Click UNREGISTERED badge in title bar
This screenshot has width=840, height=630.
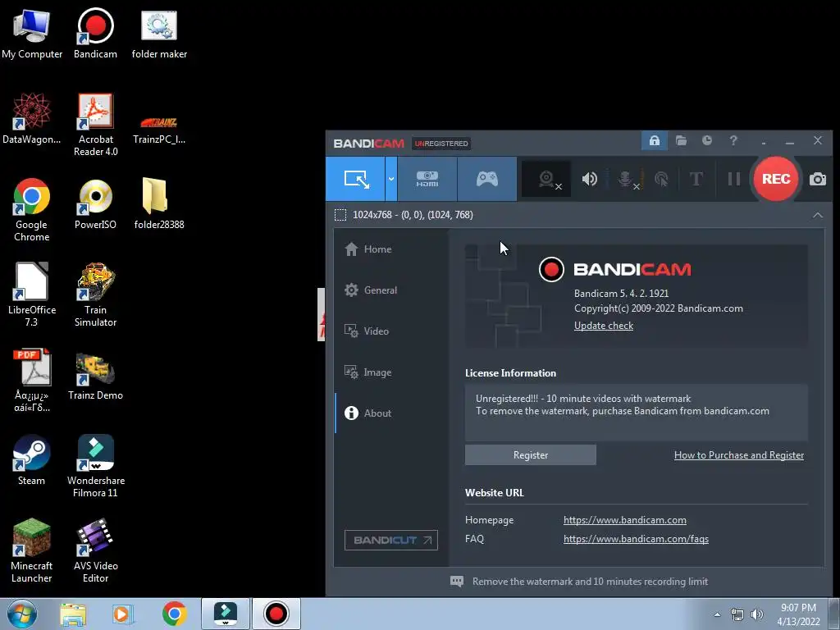pos(441,144)
